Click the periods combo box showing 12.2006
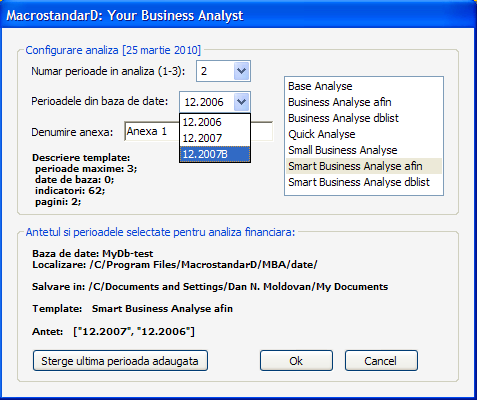Viewport: 477px width, 400px height. pos(215,102)
